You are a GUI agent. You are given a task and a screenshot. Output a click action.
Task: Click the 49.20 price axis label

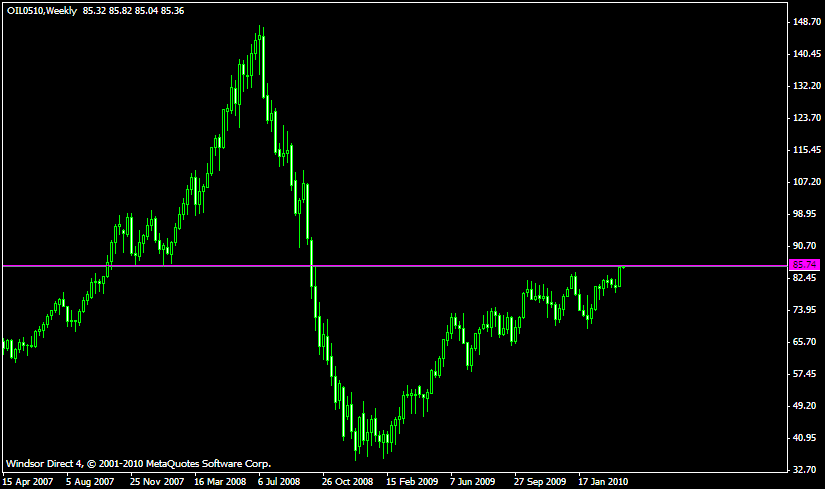[805, 405]
